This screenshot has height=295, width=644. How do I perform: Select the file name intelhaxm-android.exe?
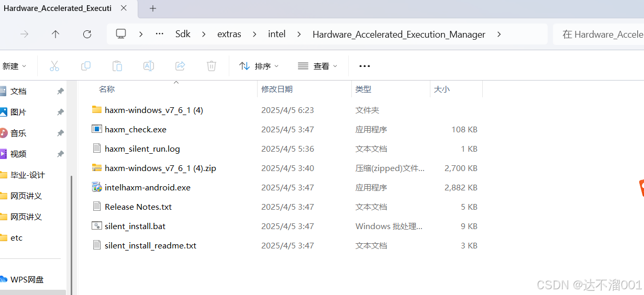pos(148,187)
